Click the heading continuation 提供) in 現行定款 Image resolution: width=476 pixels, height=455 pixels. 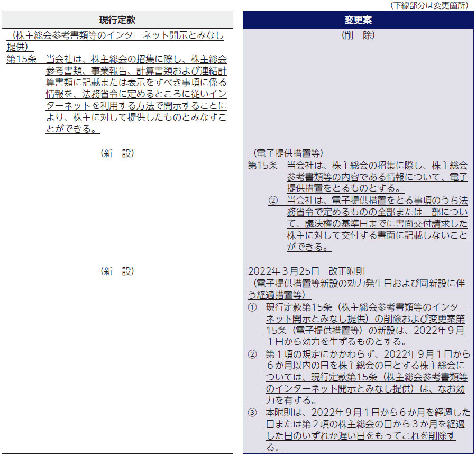[20, 47]
